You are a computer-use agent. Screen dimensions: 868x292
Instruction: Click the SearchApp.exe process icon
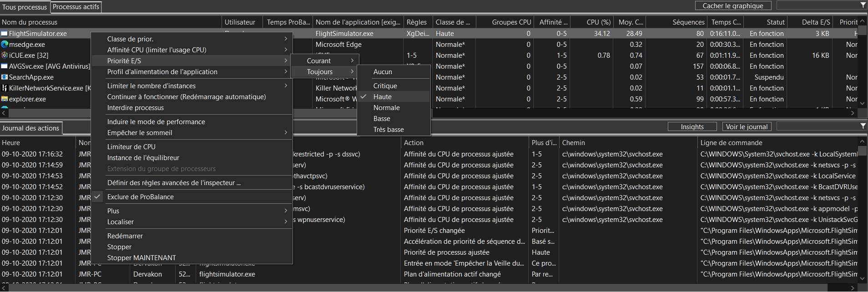pyautogui.click(x=5, y=77)
